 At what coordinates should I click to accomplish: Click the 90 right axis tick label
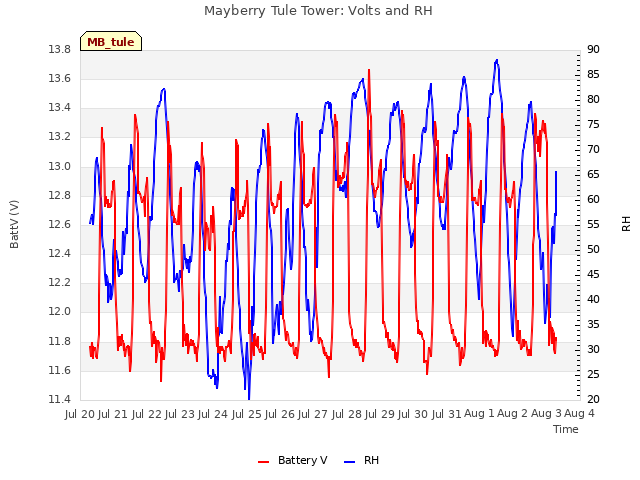pos(593,50)
